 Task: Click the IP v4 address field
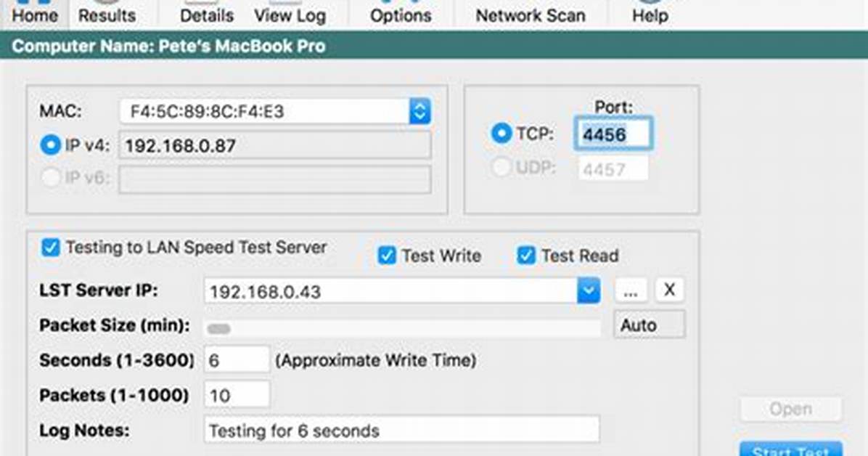click(274, 146)
